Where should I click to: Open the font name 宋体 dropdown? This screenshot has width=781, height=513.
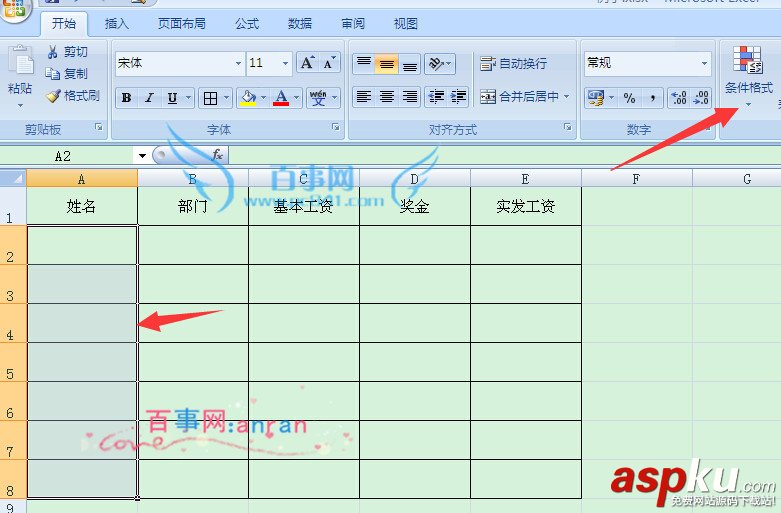coord(238,63)
